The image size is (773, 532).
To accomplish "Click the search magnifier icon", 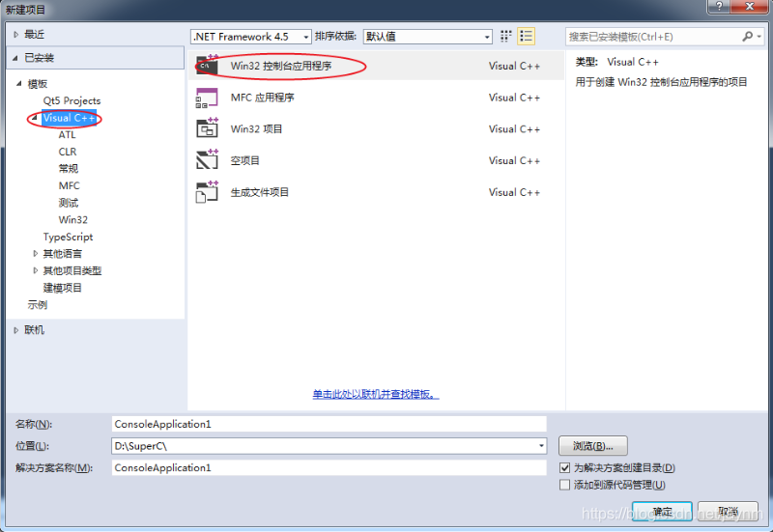I will pyautogui.click(x=747, y=37).
